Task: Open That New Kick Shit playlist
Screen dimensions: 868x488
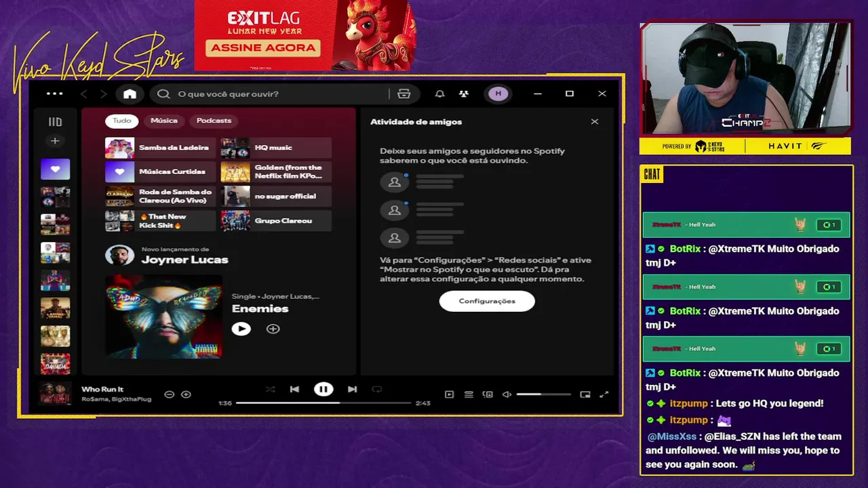Action: point(160,221)
